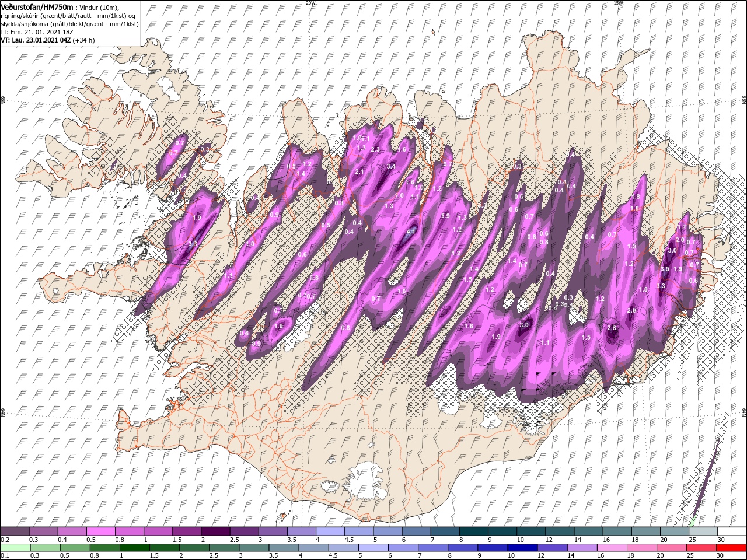Pick the hot pink 20 rain legend swatch
This screenshot has width=747, height=560.
[673, 548]
